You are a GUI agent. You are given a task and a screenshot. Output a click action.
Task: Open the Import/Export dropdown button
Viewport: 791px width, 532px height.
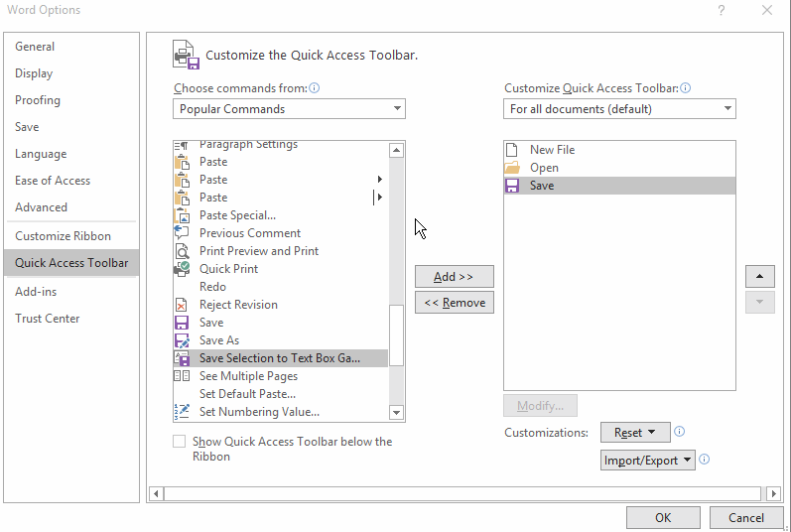tap(648, 460)
